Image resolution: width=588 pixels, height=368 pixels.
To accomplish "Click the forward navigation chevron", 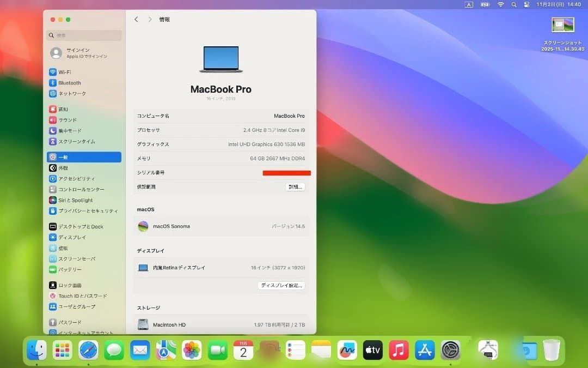I will pos(149,19).
